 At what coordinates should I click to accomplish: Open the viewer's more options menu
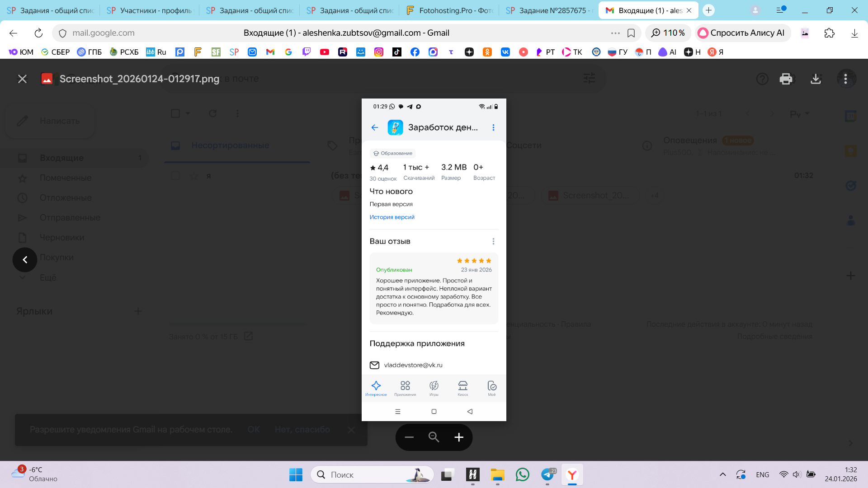845,79
